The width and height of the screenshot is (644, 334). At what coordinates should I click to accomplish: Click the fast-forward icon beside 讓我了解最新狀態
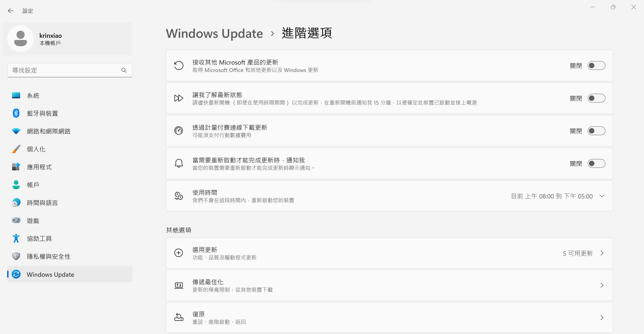tap(179, 98)
